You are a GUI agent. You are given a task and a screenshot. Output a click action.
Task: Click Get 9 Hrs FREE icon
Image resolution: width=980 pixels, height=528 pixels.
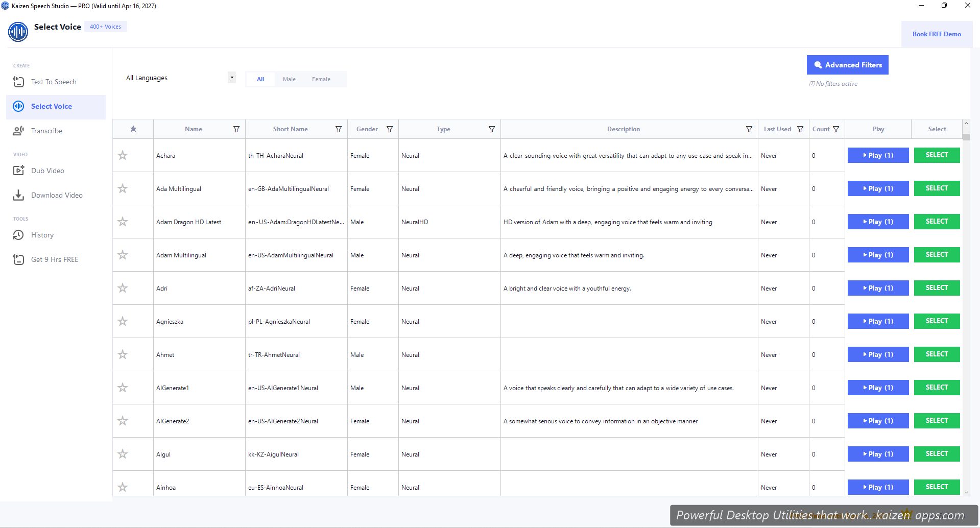click(18, 259)
